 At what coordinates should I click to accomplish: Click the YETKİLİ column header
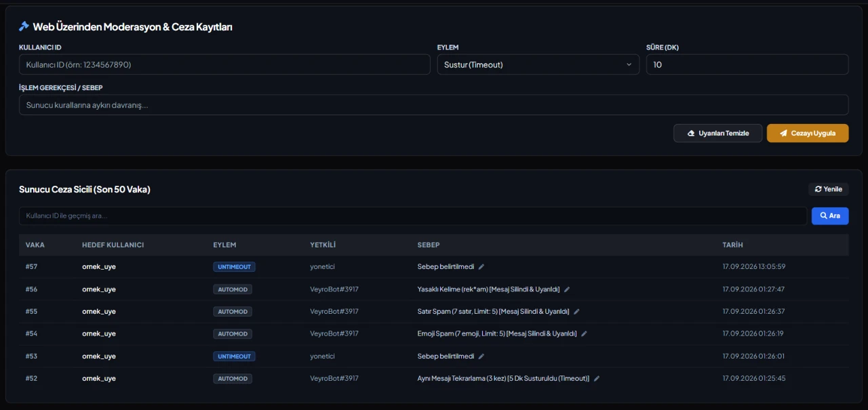(323, 245)
